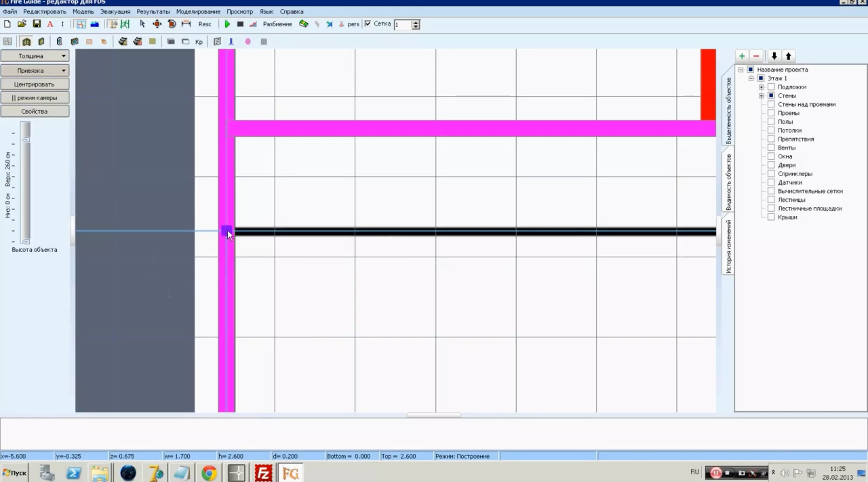Open the Толщина dropdown
Viewport: 868px width, 482px height.
click(x=35, y=56)
